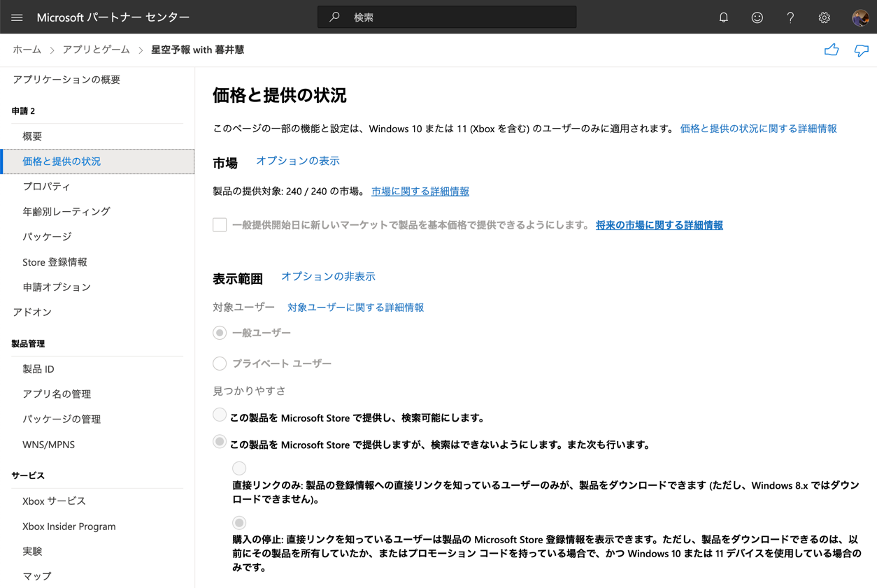Click the search magnifier icon
877x588 pixels.
coord(336,17)
